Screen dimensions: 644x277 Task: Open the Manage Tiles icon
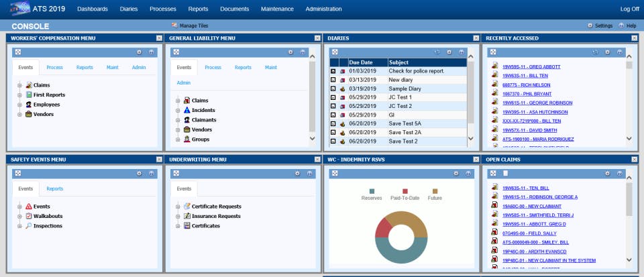coord(174,25)
